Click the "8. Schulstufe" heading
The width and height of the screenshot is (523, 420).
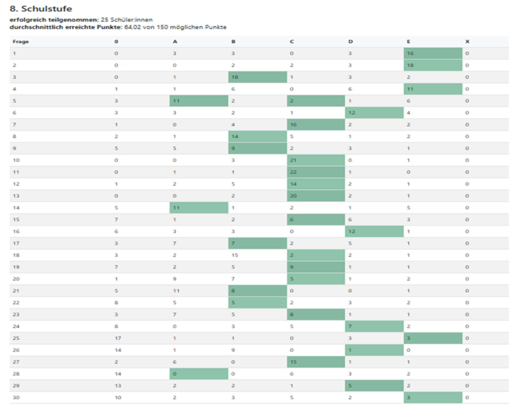[x=41, y=9]
